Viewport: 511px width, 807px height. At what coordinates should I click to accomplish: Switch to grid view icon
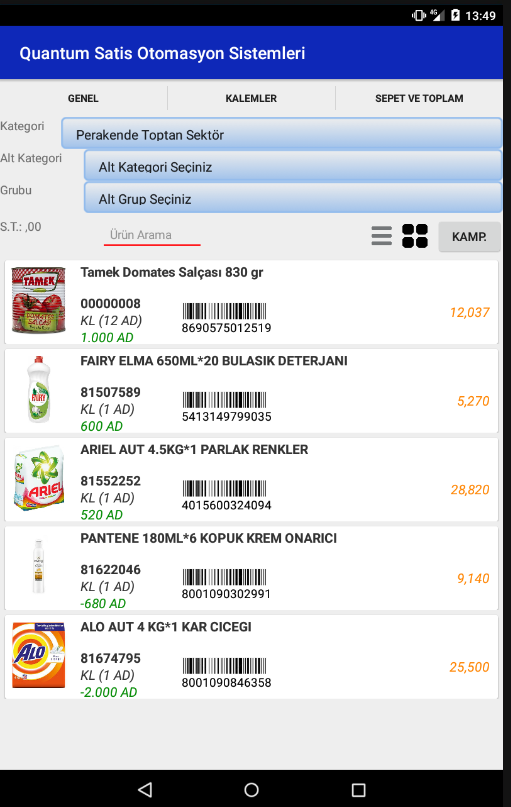tap(415, 236)
